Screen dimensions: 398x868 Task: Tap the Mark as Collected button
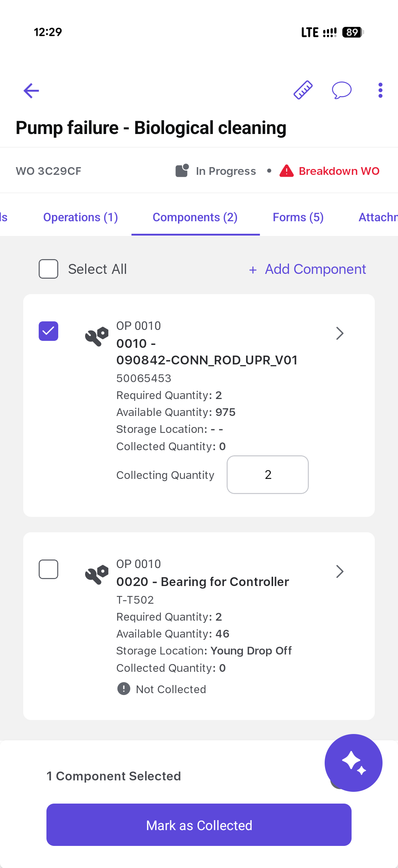pyautogui.click(x=199, y=825)
